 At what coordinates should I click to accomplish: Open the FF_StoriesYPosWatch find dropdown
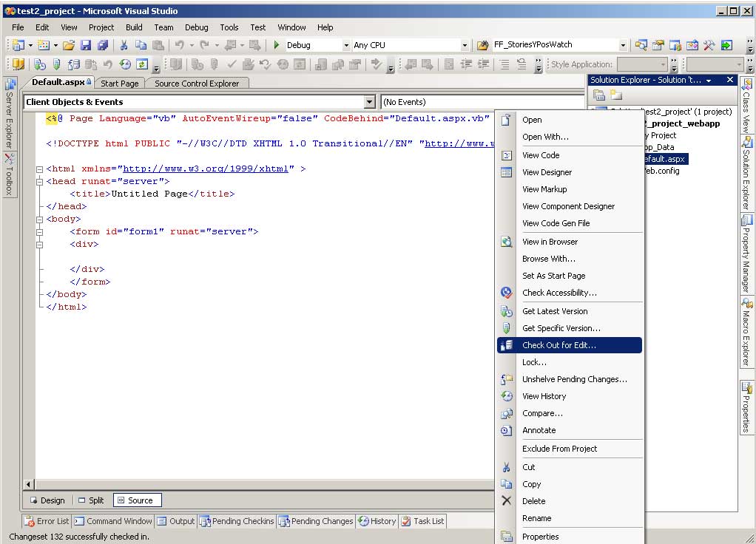click(x=622, y=45)
